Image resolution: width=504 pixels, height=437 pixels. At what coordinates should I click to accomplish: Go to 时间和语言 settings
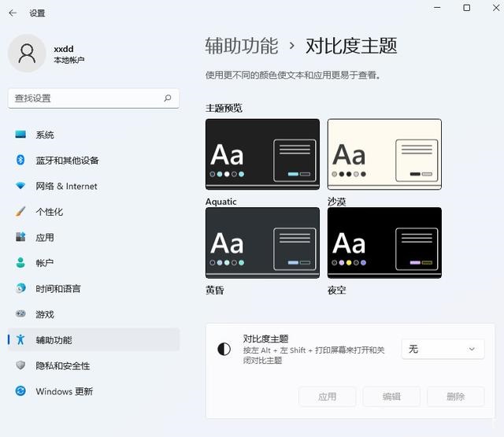click(57, 289)
